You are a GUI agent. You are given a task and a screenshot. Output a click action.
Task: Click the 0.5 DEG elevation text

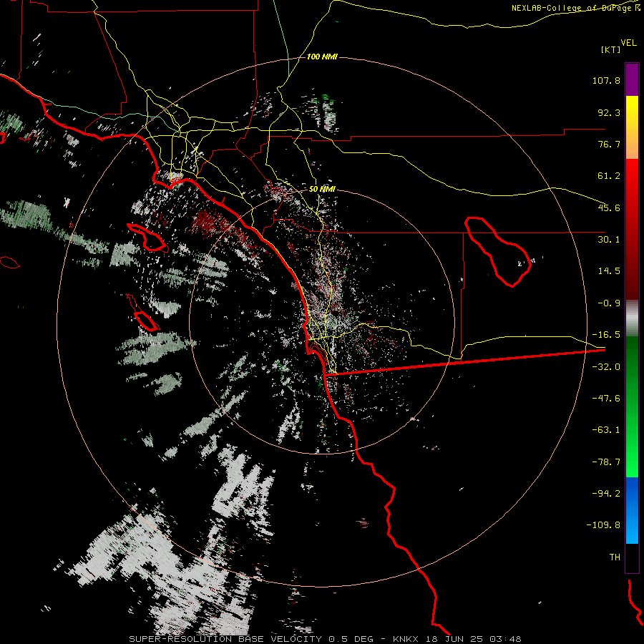click(351, 639)
